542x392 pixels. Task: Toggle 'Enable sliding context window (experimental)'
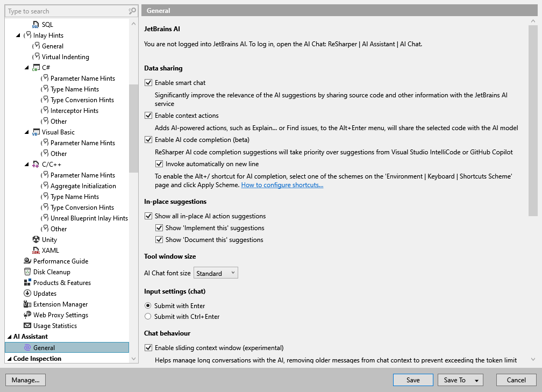148,347
